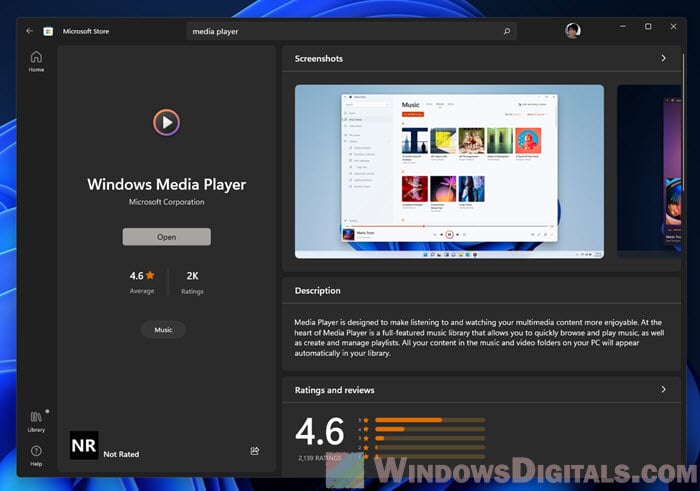The height and width of the screenshot is (491, 700).
Task: Click the Open button
Action: click(167, 237)
